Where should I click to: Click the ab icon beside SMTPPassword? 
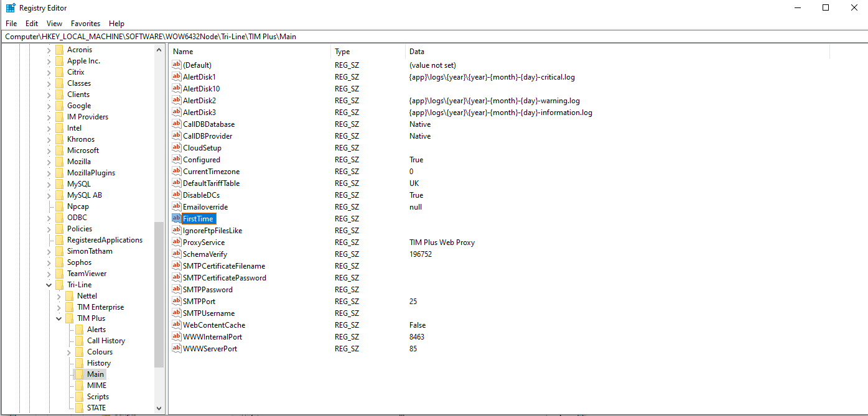point(177,289)
